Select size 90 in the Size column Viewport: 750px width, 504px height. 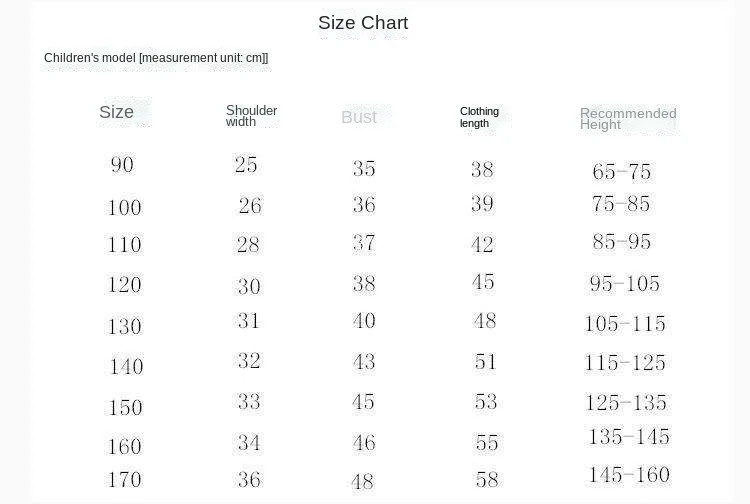click(122, 165)
